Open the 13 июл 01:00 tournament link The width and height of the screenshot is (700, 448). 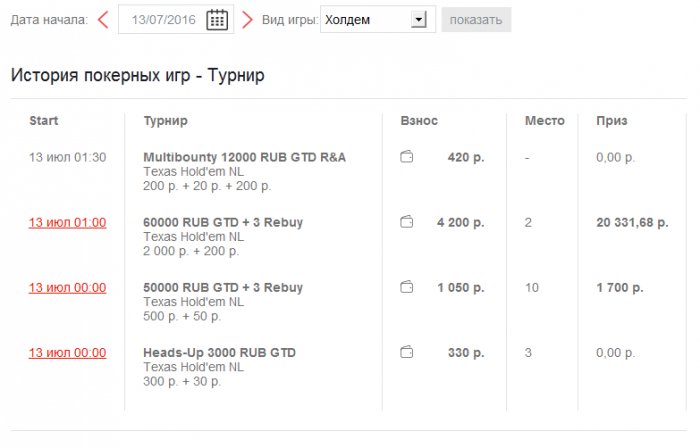(67, 222)
